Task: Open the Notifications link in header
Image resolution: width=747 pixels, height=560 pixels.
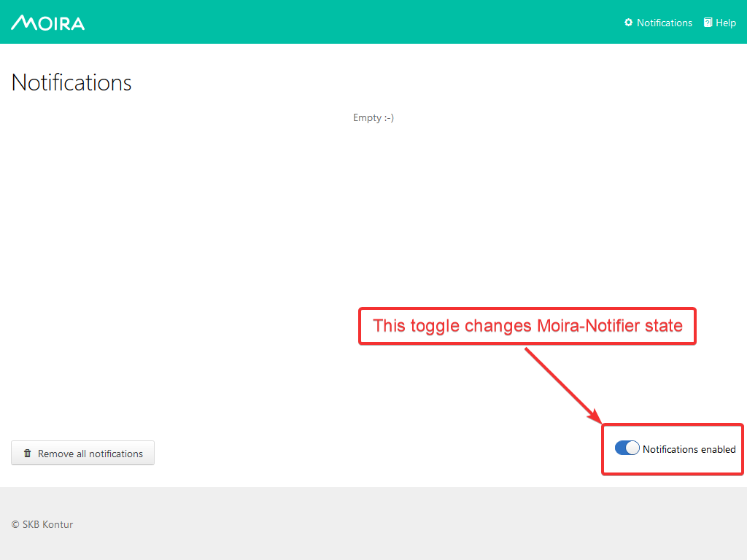Action: [664, 23]
